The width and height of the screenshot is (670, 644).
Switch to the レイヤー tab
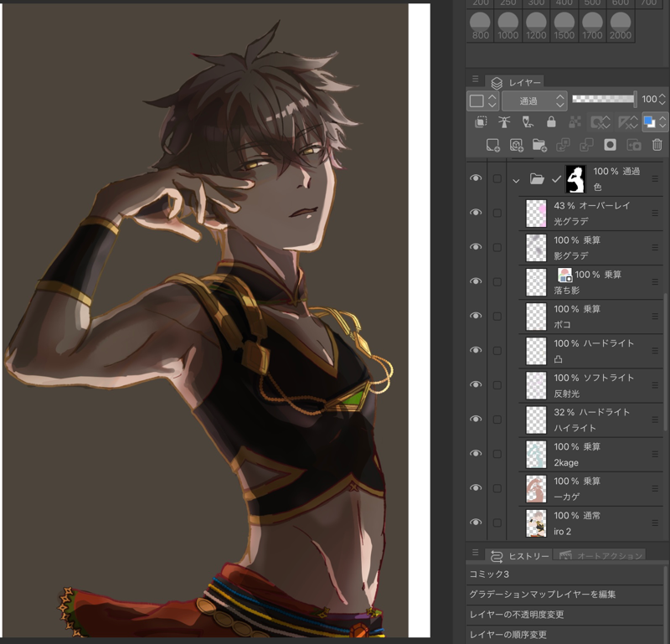pyautogui.click(x=515, y=82)
